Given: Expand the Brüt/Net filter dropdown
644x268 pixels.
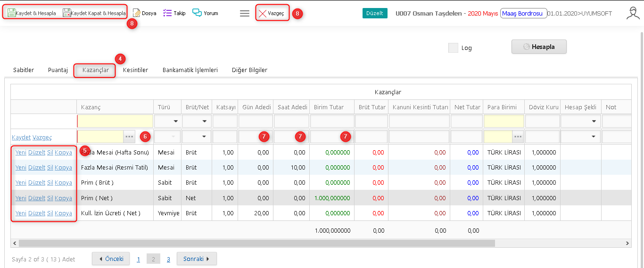Looking at the screenshot, I should point(204,122).
